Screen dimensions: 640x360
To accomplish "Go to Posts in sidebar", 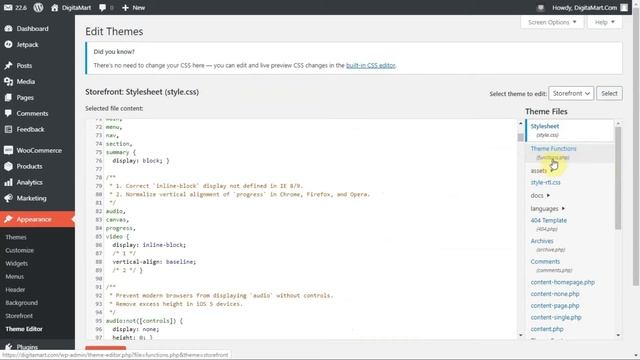I will 24,65.
